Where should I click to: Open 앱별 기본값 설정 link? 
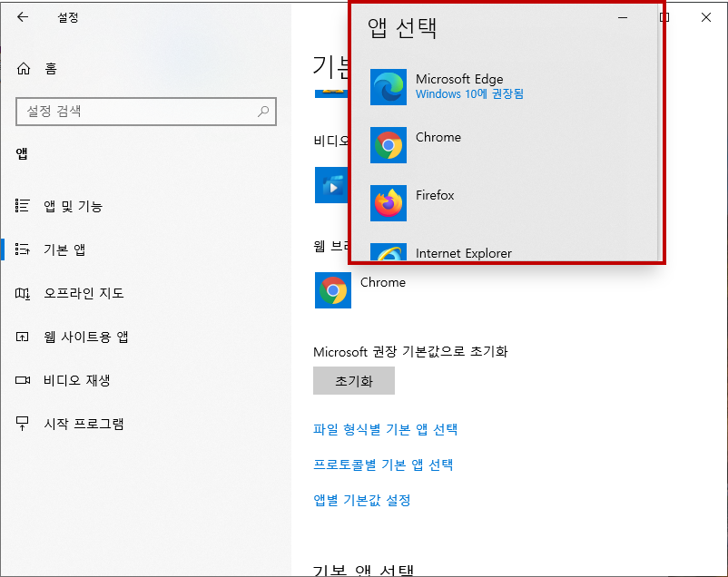point(362,500)
